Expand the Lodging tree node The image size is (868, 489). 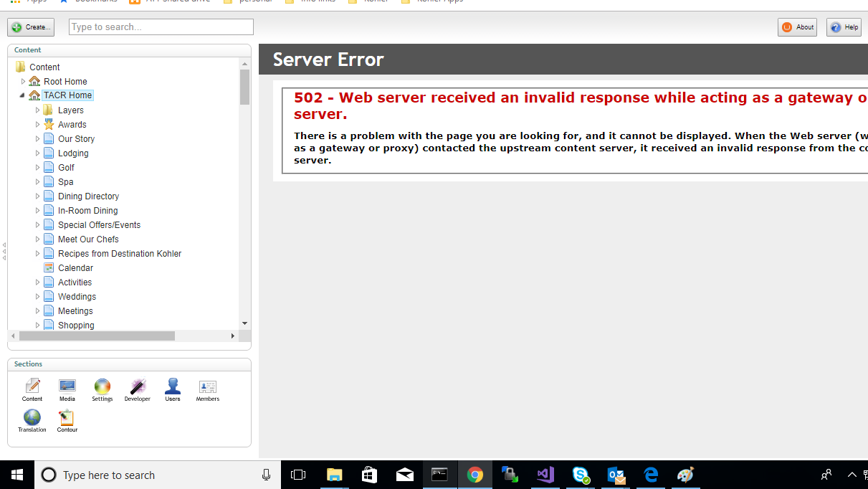(x=37, y=153)
